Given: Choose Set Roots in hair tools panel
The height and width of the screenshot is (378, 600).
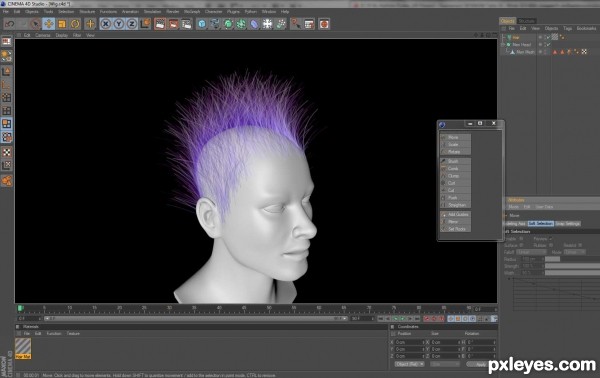Looking at the screenshot, I should pyautogui.click(x=455, y=229).
